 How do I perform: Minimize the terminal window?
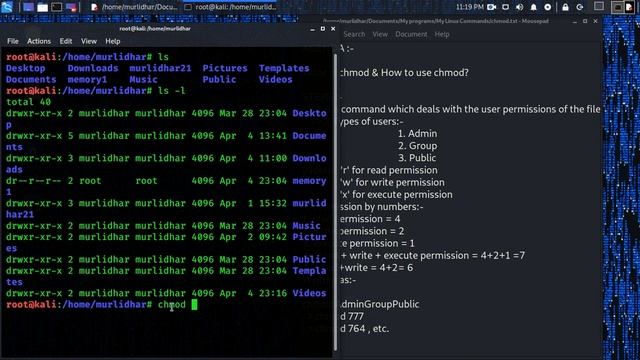point(312,29)
